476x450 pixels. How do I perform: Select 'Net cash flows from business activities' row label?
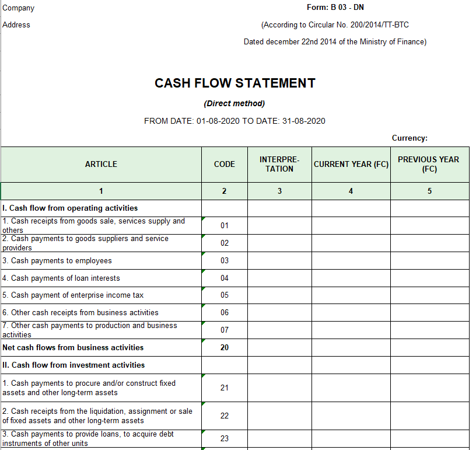[101, 348]
